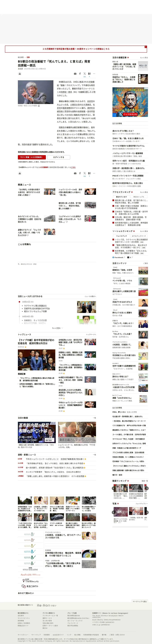Share on Facebook via icon under byline
The height and width of the screenshot is (644, 152).
80,74
